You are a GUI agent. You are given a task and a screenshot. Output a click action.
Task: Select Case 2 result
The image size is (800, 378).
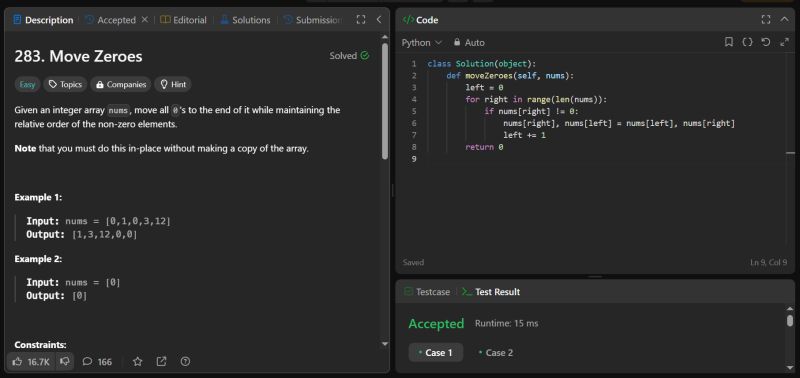(496, 352)
